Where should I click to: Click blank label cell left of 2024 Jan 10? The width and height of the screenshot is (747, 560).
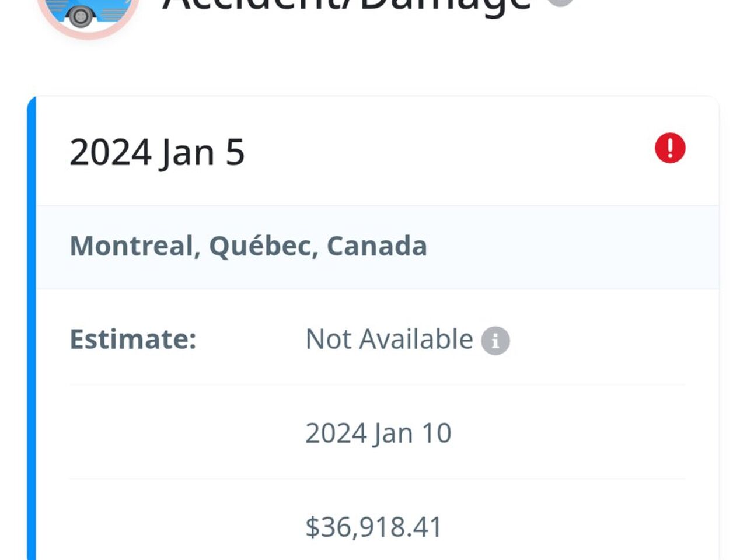point(175,433)
